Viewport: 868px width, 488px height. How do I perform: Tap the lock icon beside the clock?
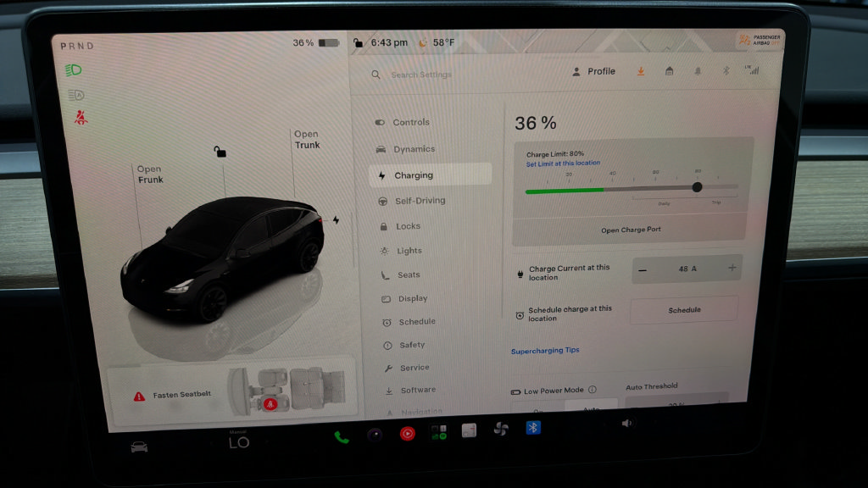[x=359, y=42]
